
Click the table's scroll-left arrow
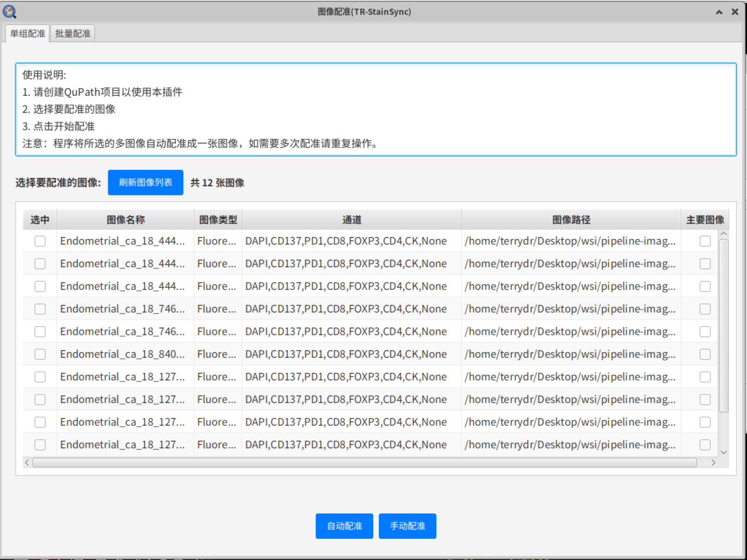(27, 463)
